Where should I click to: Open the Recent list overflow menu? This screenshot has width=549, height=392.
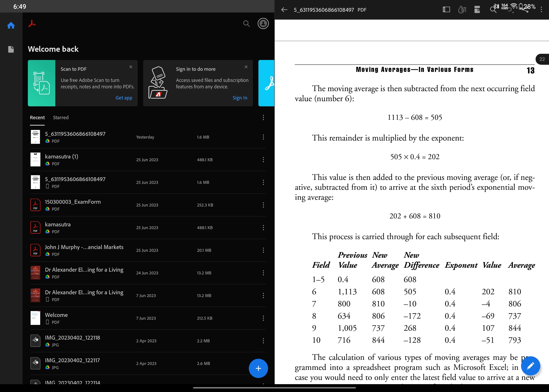point(263,118)
